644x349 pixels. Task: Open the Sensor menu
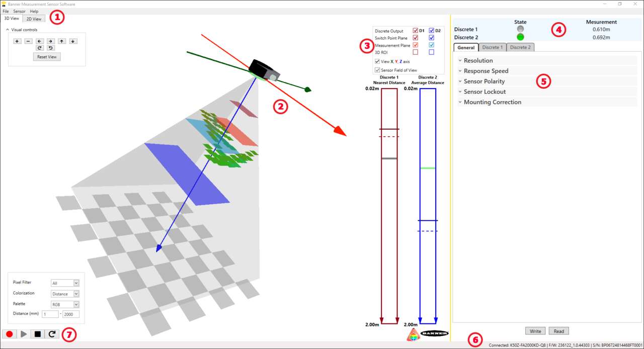[x=19, y=11]
